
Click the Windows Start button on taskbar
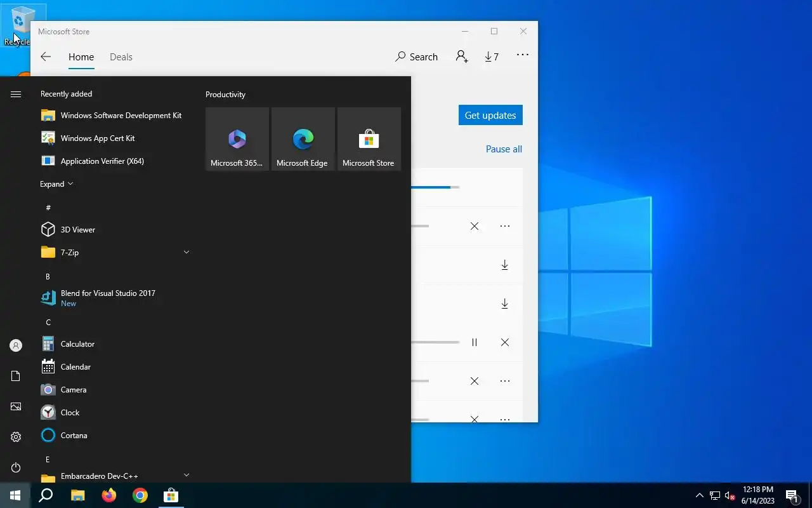point(15,495)
